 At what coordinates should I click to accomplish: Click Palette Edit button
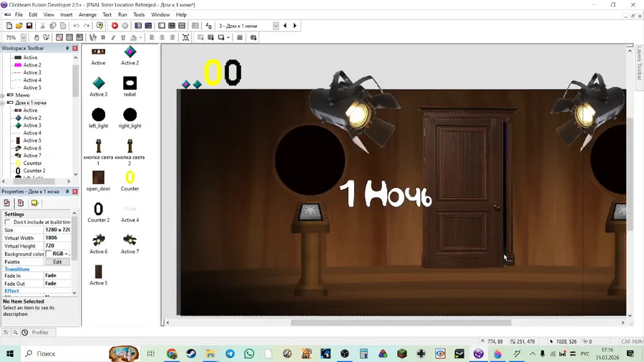[57, 262]
